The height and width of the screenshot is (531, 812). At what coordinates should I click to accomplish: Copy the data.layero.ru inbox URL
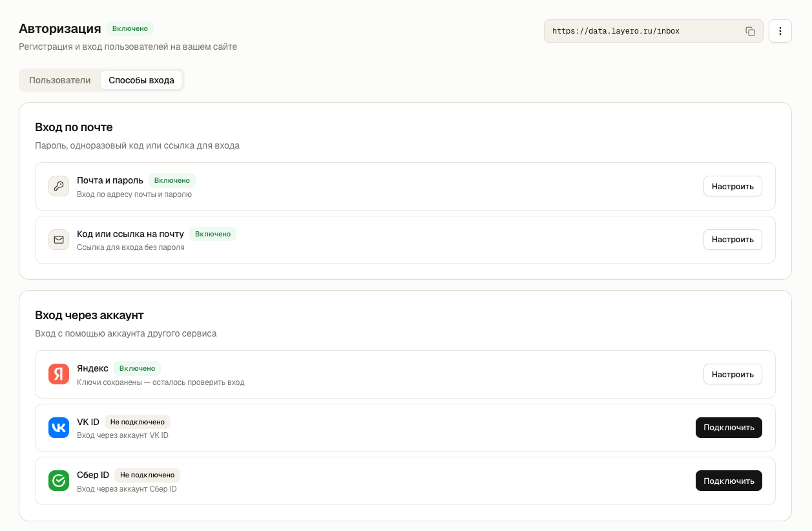750,31
